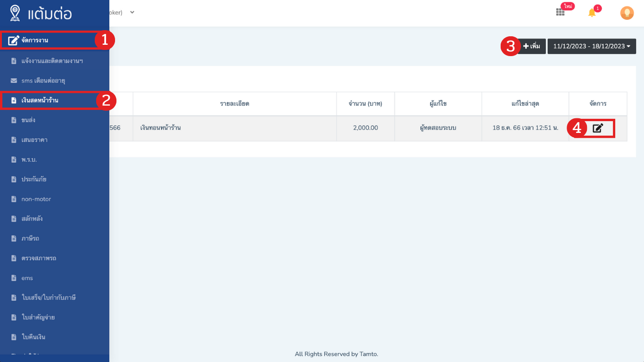
Task: Click เงินทอนหน้าร้าน detail cell
Action: pyautogui.click(x=235, y=128)
